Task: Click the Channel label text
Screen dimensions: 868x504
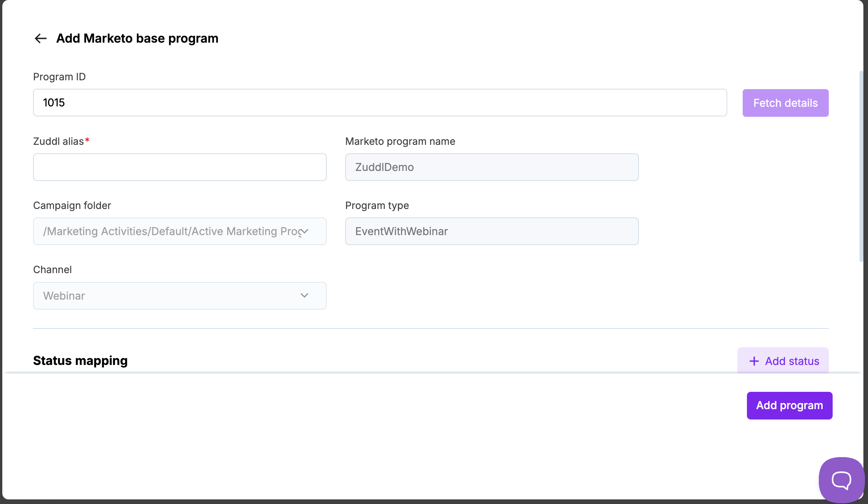Action: coord(52,270)
